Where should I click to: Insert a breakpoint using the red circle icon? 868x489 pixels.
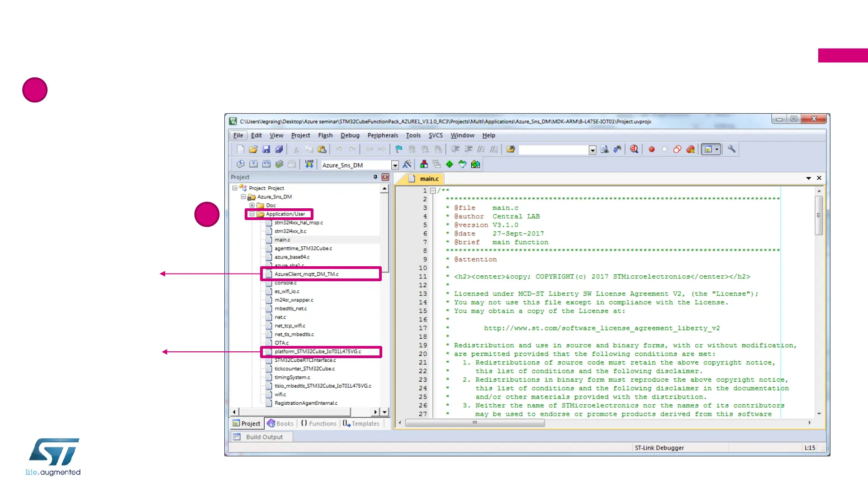point(651,149)
